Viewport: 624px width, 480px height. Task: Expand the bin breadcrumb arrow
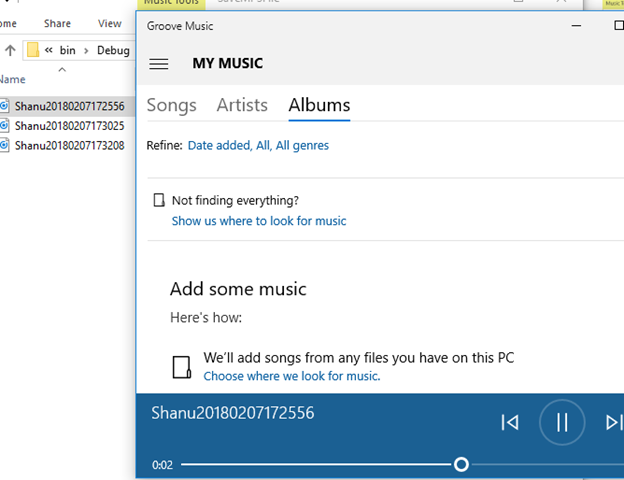[x=86, y=51]
